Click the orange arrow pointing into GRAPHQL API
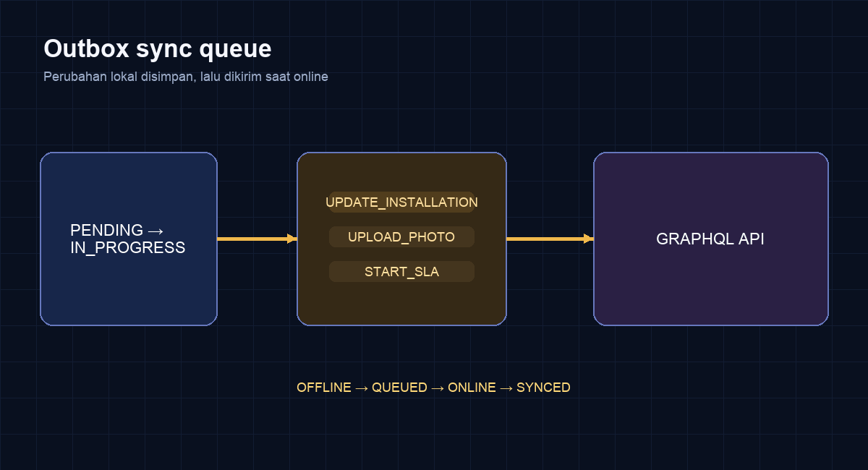868x470 pixels. pyautogui.click(x=550, y=239)
